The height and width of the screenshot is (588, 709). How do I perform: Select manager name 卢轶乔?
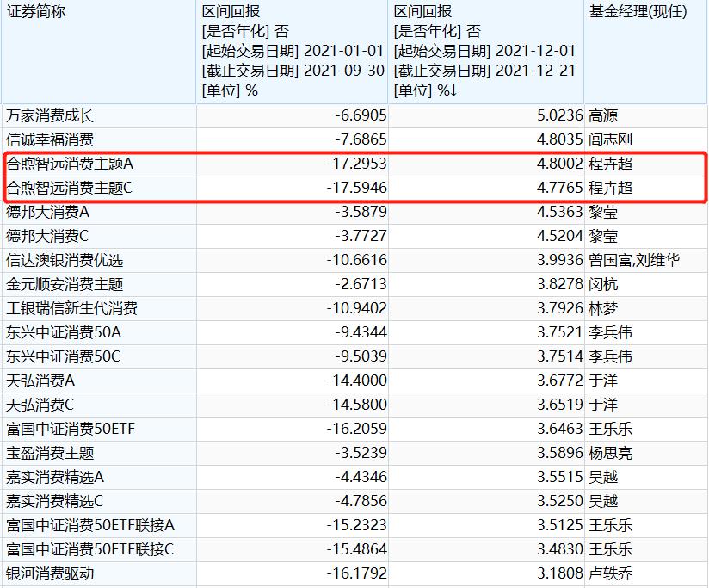(x=610, y=573)
